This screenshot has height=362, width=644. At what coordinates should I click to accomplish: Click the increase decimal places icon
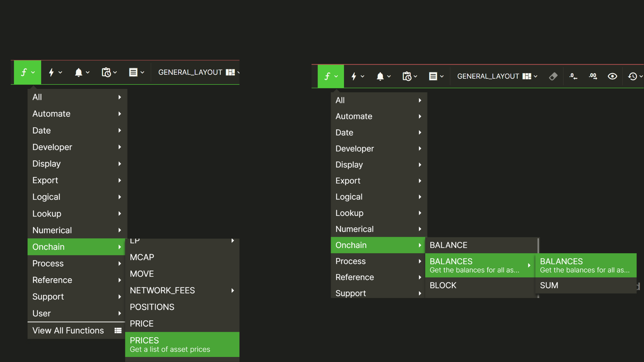pyautogui.click(x=593, y=76)
